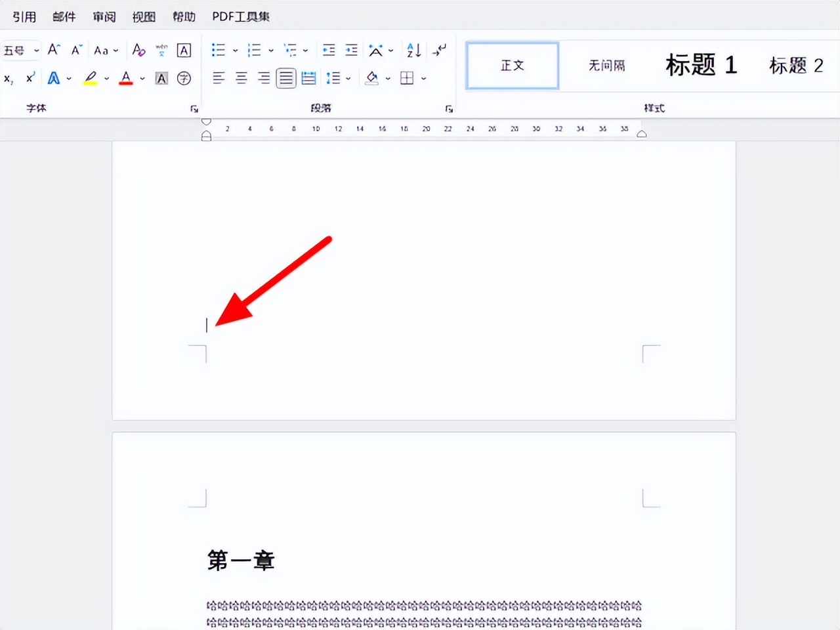Open the PDF工具集 tab
The height and width of the screenshot is (630, 840).
pos(240,16)
